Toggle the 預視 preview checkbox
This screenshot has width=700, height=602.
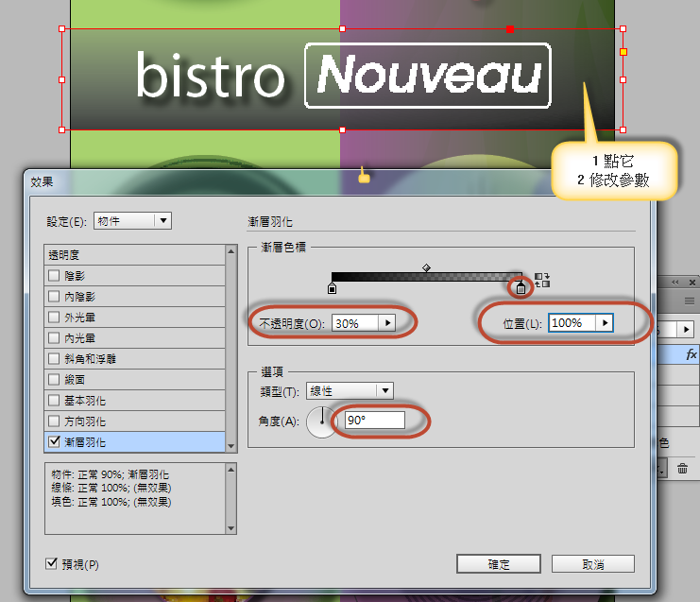(x=52, y=563)
